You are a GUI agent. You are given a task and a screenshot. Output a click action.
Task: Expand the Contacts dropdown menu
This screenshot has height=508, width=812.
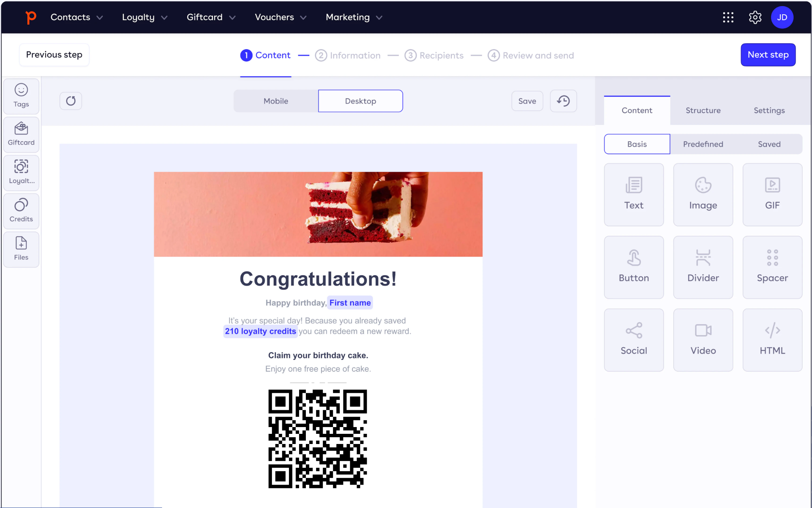[76, 17]
